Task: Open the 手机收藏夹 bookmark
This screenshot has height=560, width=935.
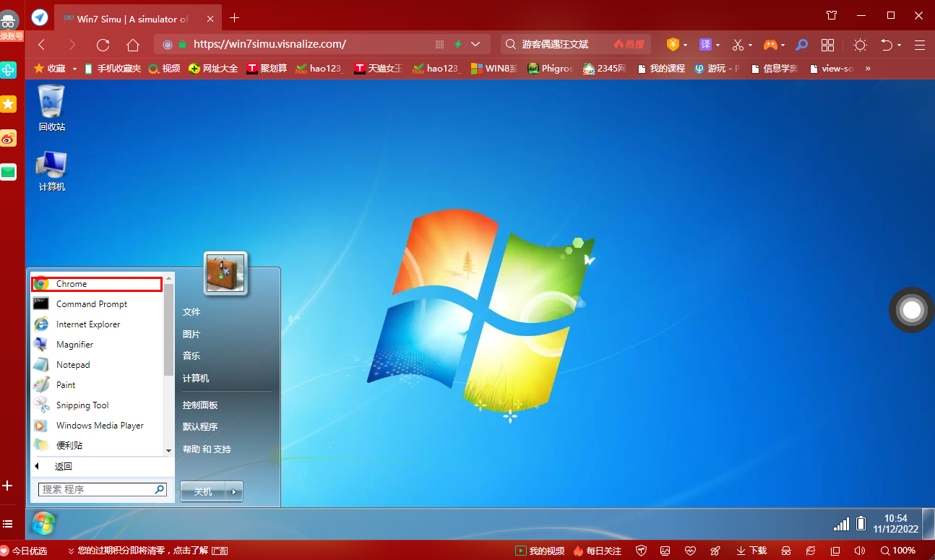Action: point(112,69)
